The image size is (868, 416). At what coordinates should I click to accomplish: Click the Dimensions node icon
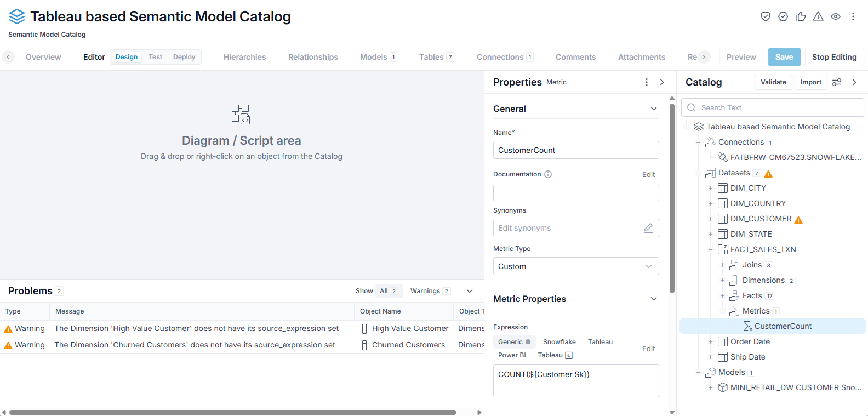[734, 280]
